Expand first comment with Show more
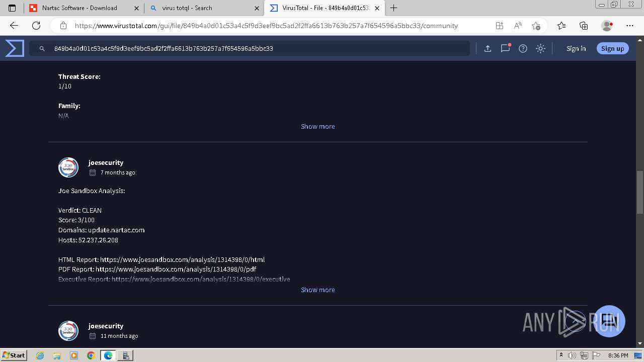The image size is (644, 362). point(317,126)
